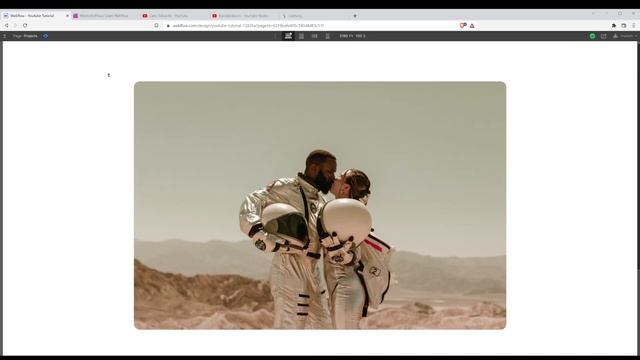This screenshot has height=360, width=640.
Task: Open the share/export icon beside Publish
Action: point(604,36)
